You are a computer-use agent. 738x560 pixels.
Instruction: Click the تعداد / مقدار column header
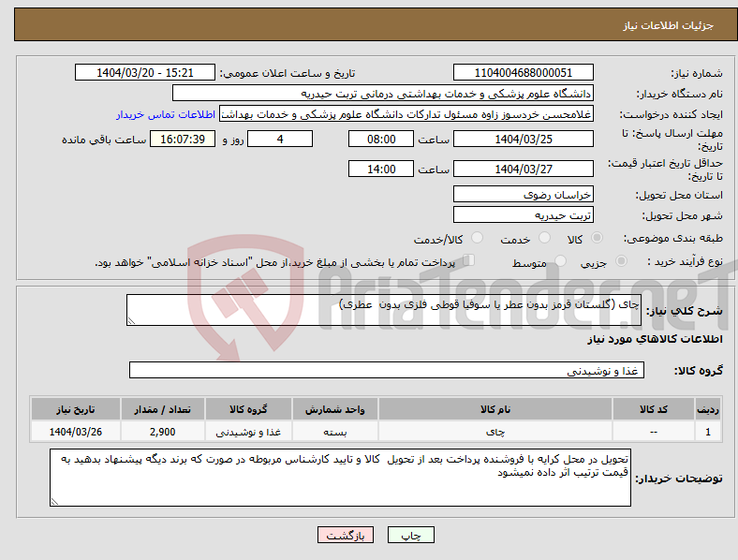162,409
